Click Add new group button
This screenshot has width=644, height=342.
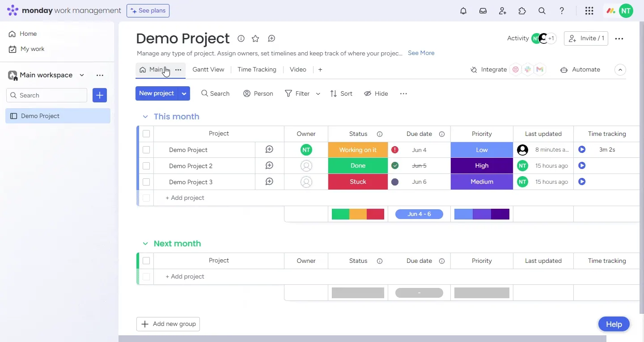click(168, 324)
